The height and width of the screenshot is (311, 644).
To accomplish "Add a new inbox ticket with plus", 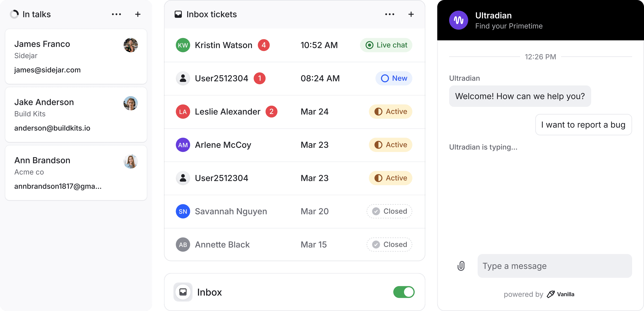I will [411, 14].
